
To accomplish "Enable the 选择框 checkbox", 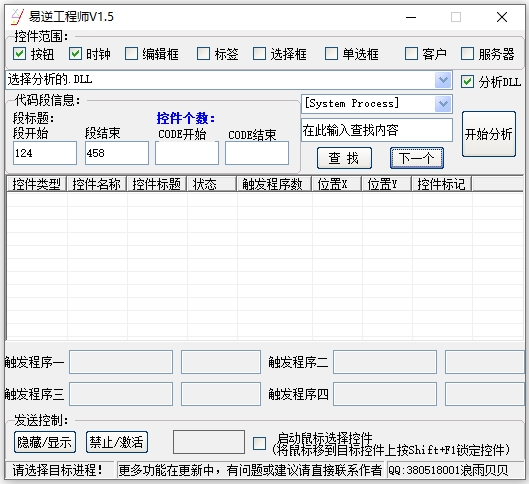I will 259,54.
